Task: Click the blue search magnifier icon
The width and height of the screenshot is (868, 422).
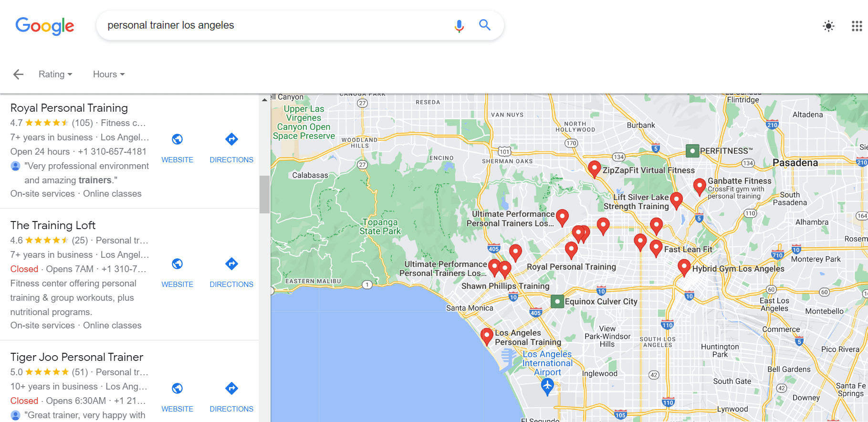Action: click(x=485, y=25)
